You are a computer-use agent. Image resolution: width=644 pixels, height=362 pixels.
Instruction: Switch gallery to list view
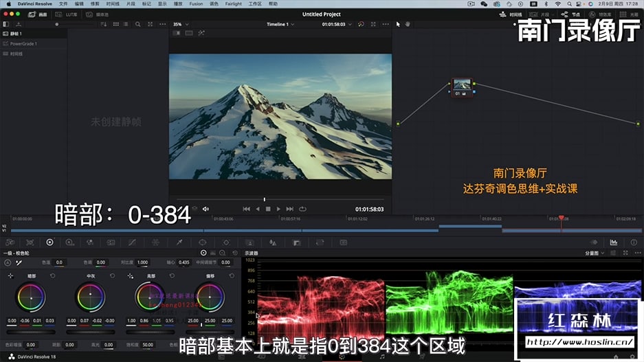point(126,24)
